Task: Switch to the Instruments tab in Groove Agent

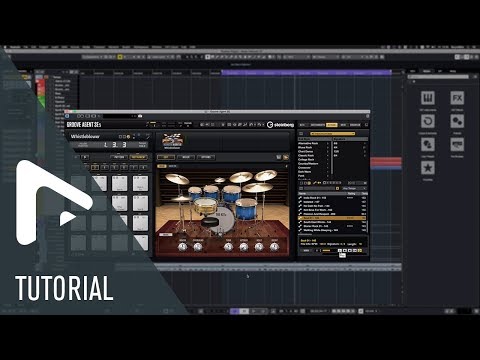Action: click(x=317, y=125)
